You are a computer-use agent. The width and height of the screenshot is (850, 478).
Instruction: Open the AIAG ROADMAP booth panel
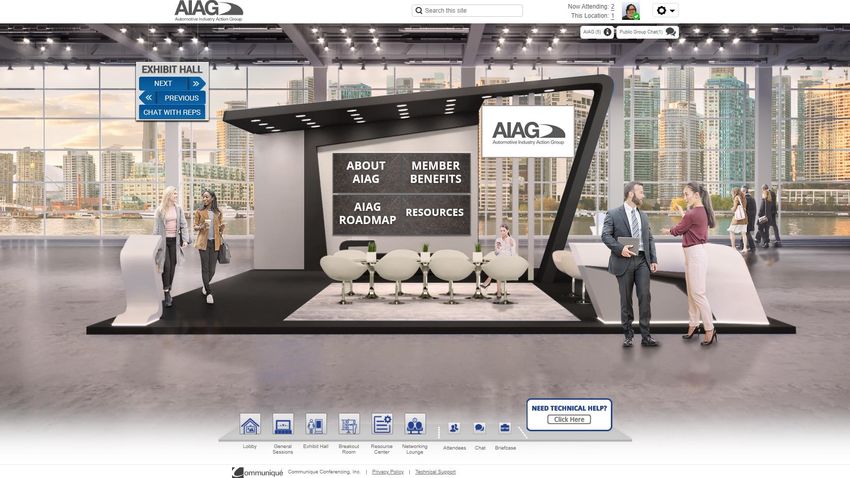(x=367, y=214)
